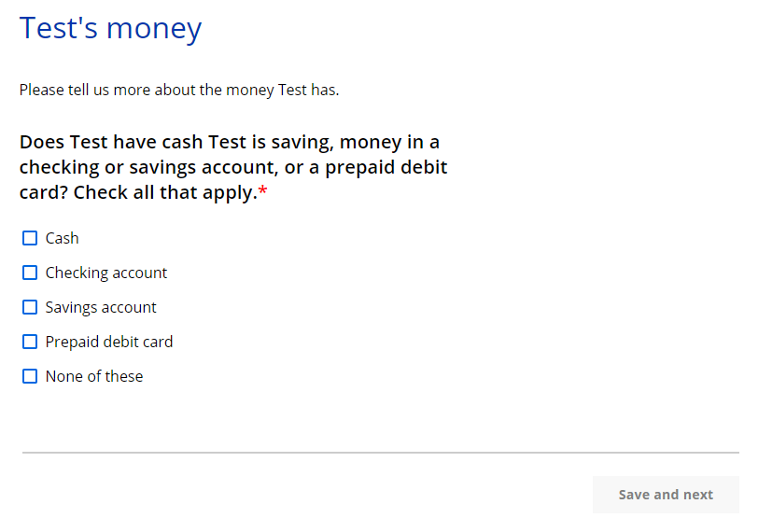Click the "Cash" option label text
The height and width of the screenshot is (532, 758).
[63, 238]
